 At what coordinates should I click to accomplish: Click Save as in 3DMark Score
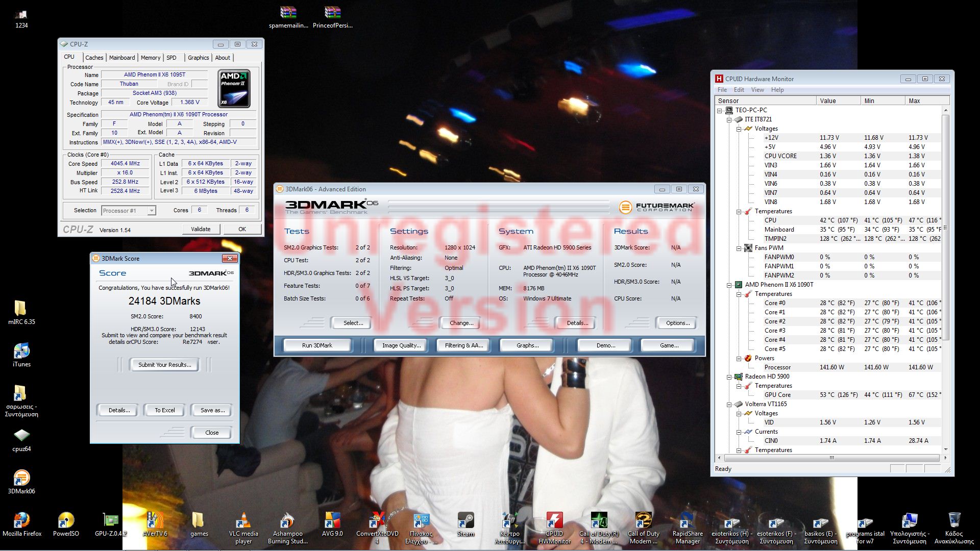(212, 410)
